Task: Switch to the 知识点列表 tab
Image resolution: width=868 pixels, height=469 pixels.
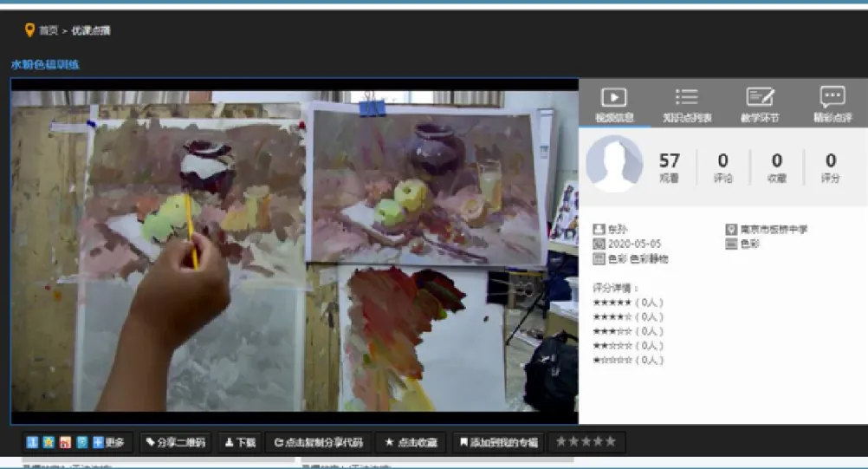Action: pyautogui.click(x=686, y=103)
